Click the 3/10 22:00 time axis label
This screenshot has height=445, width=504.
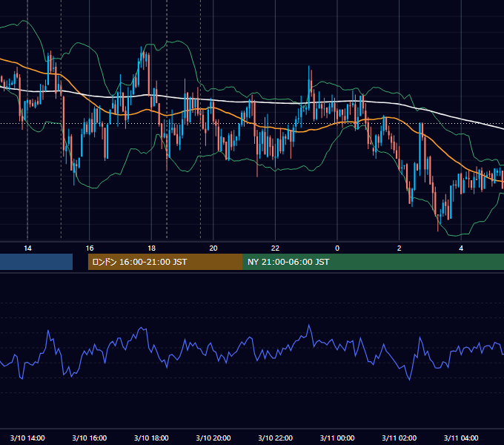tap(276, 438)
